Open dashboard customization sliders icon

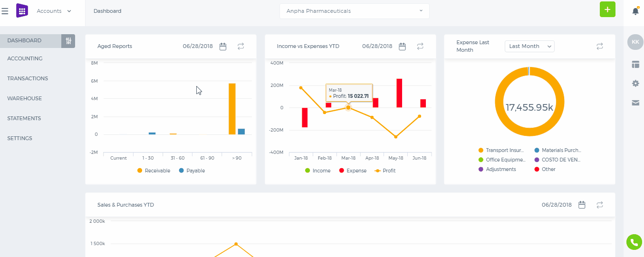68,41
